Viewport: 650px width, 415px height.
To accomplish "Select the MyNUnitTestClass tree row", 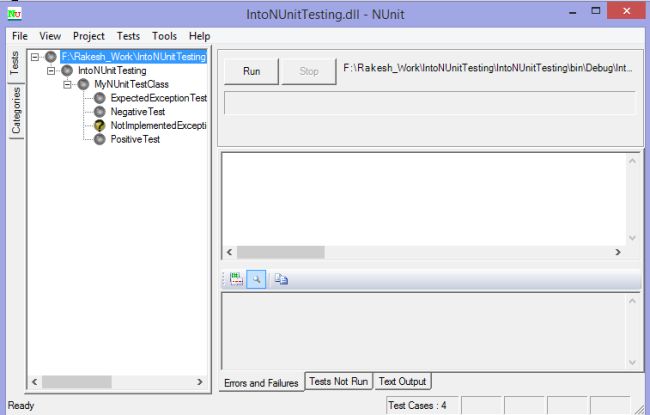I will (131, 84).
